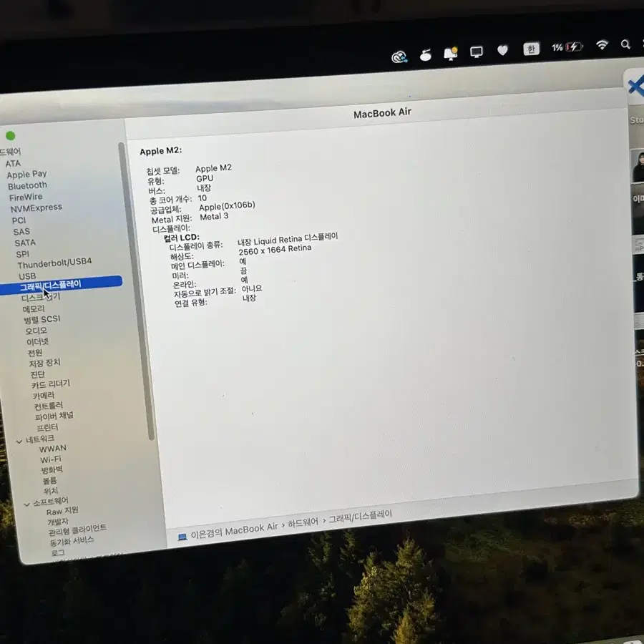The width and height of the screenshot is (644, 644).
Task: Open the Wi-Fi menu bar icon
Action: click(x=602, y=45)
